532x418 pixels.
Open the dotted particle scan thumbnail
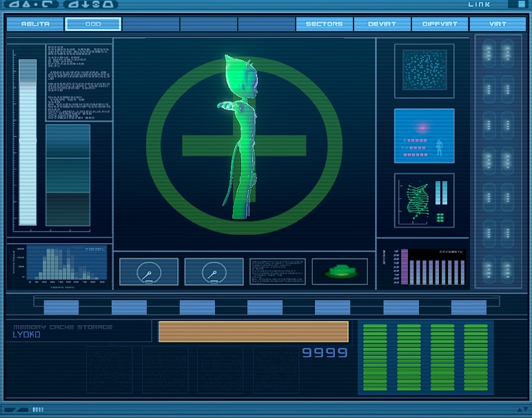424,71
